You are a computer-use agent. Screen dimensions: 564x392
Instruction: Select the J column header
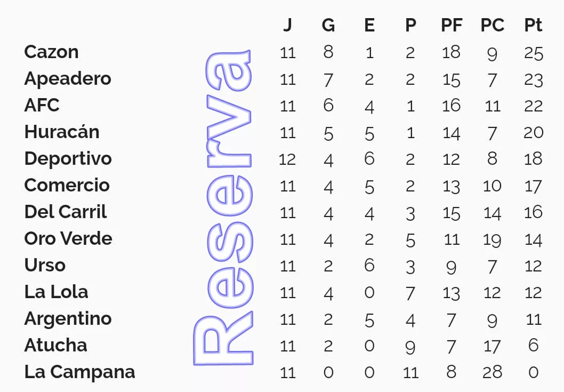coord(287,25)
